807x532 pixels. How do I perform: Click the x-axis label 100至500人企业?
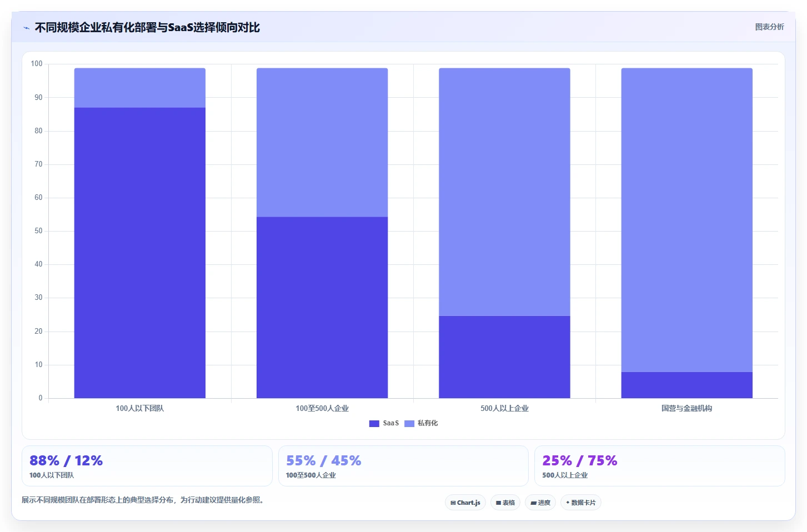click(x=322, y=408)
